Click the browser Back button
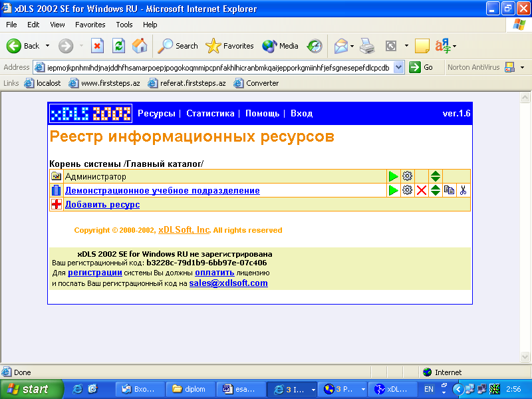The height and width of the screenshot is (399, 532). click(23, 46)
